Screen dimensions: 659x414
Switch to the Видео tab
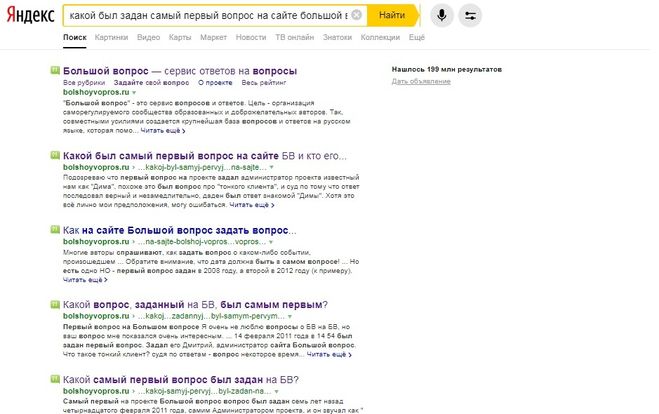(x=148, y=37)
